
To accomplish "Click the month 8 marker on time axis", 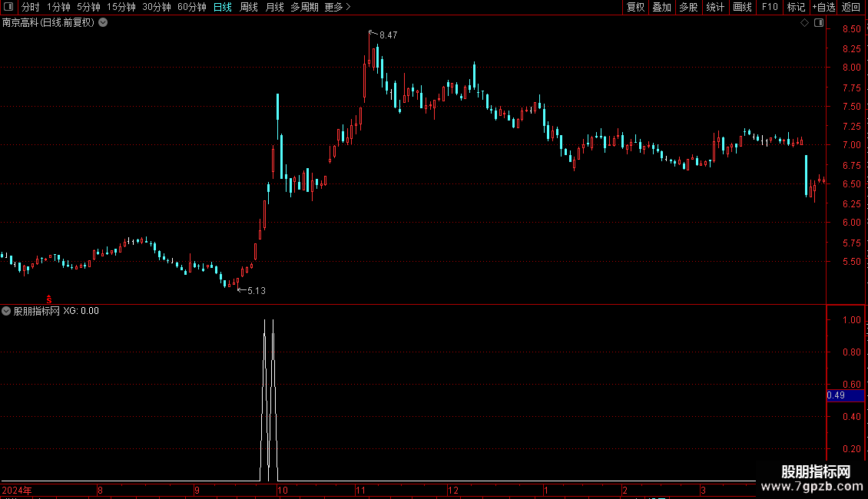I will pos(100,490).
